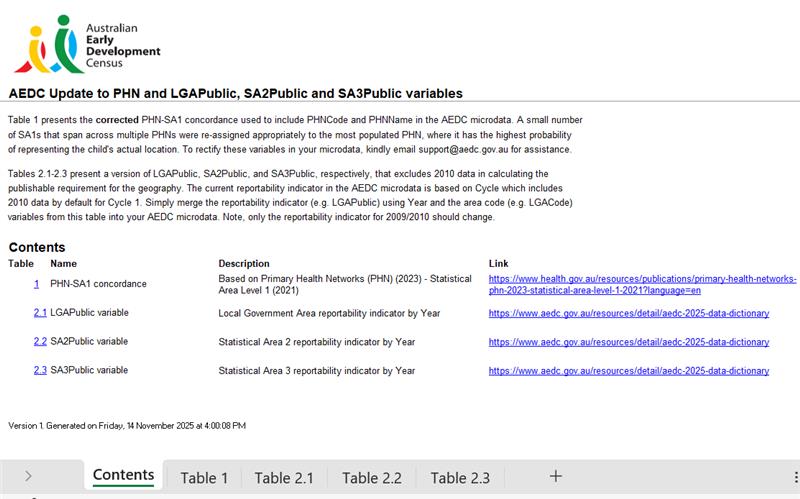Open data dictionary link in SA3Public row
The height and width of the screenshot is (499, 800).
pyautogui.click(x=628, y=371)
